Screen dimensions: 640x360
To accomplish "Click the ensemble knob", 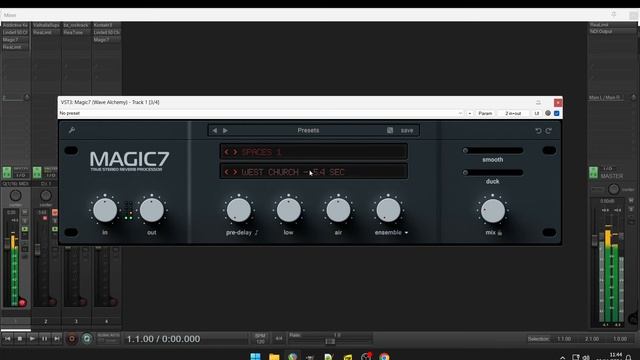I will point(388,211).
